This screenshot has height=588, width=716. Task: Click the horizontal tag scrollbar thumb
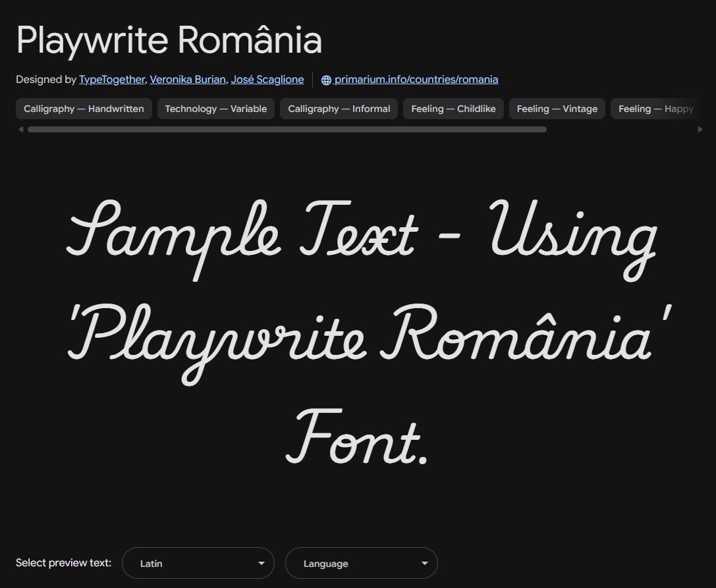(x=287, y=130)
